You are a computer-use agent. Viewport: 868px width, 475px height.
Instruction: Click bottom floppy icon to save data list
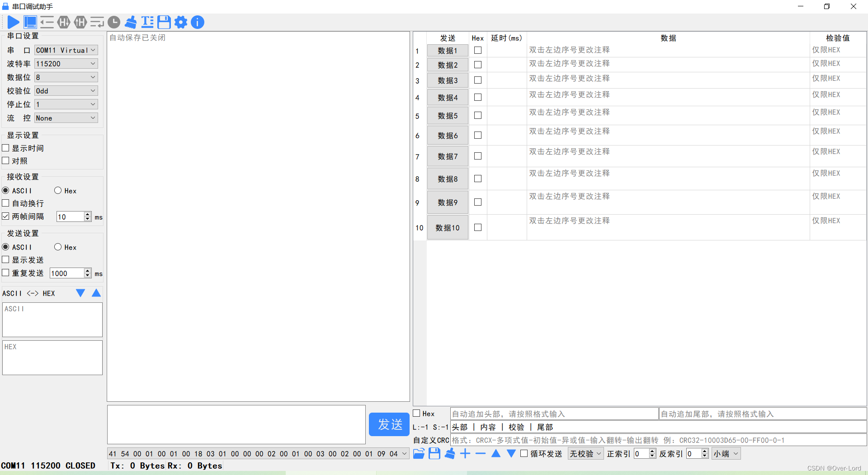pos(434,453)
